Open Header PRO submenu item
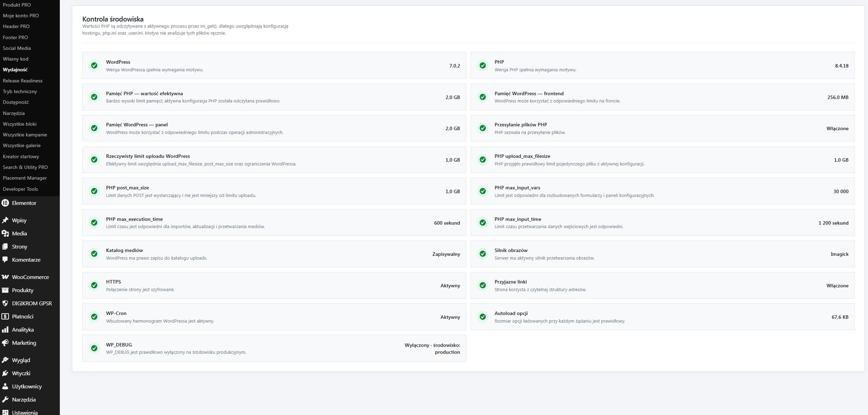The width and height of the screenshot is (868, 415). click(x=16, y=26)
